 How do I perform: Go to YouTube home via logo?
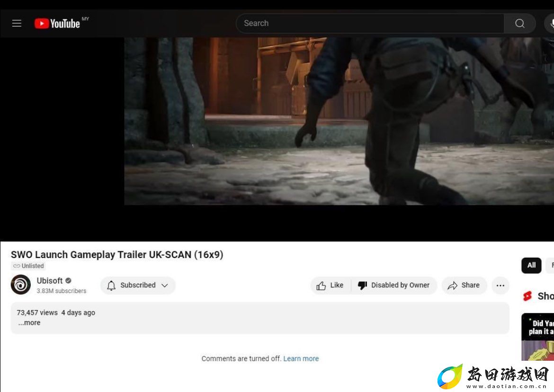coord(57,23)
